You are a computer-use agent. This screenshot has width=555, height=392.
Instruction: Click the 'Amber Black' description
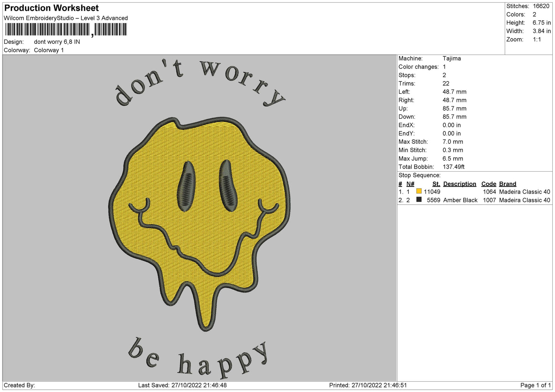pyautogui.click(x=460, y=200)
